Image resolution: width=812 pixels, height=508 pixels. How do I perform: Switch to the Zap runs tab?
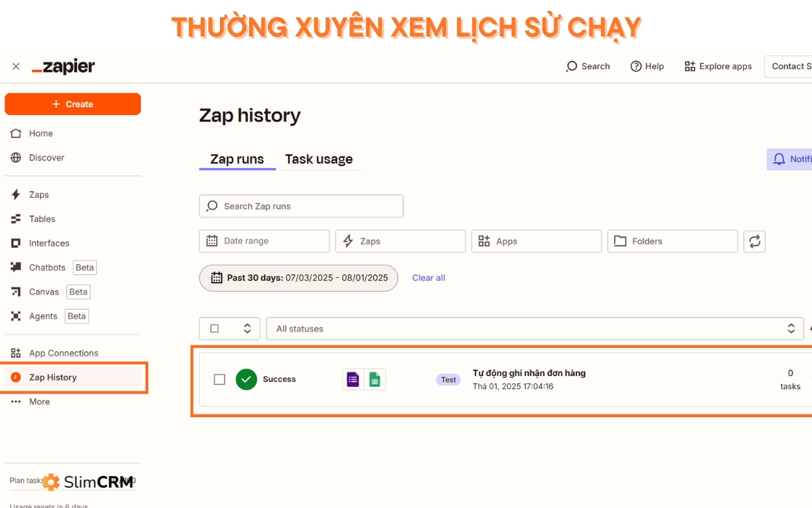click(237, 159)
